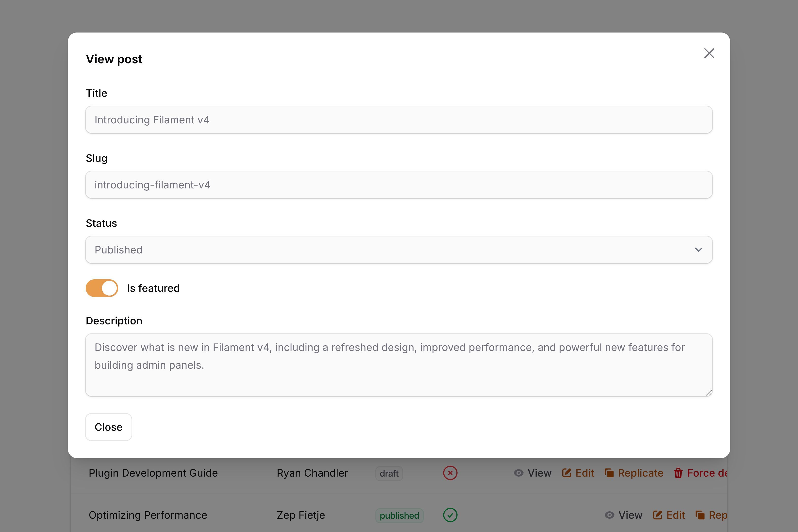Click the Slug field label
Screen dimensions: 798x532
tap(97, 158)
